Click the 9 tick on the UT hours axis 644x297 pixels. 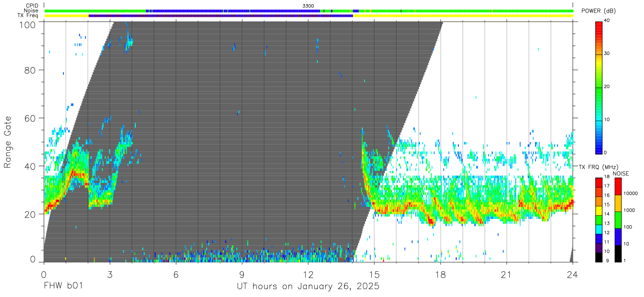coord(242,274)
